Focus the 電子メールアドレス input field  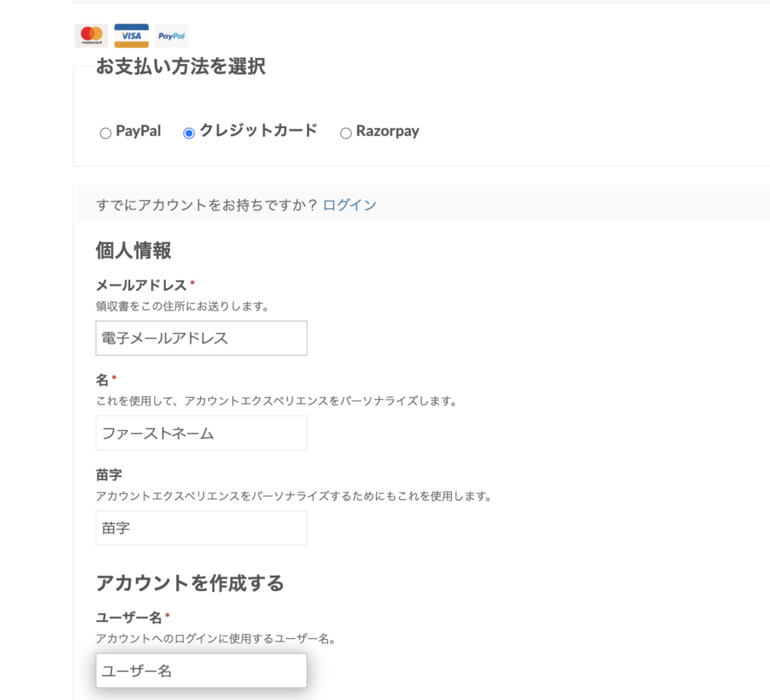(x=202, y=338)
